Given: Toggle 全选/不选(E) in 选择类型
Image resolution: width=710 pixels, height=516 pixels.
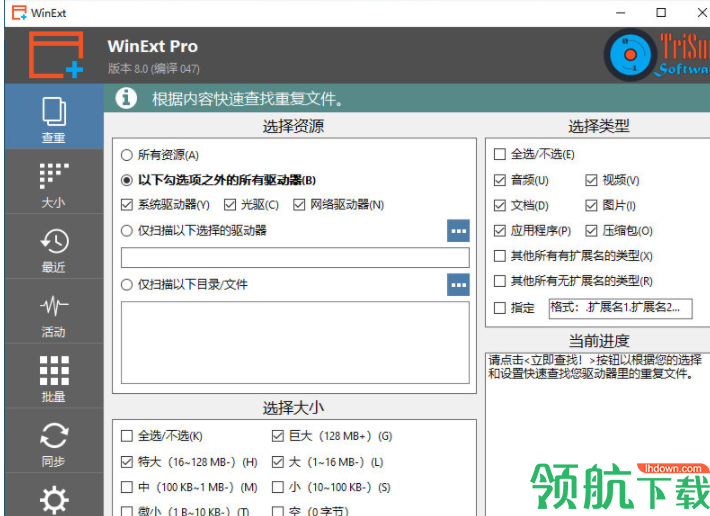Looking at the screenshot, I should tap(499, 154).
